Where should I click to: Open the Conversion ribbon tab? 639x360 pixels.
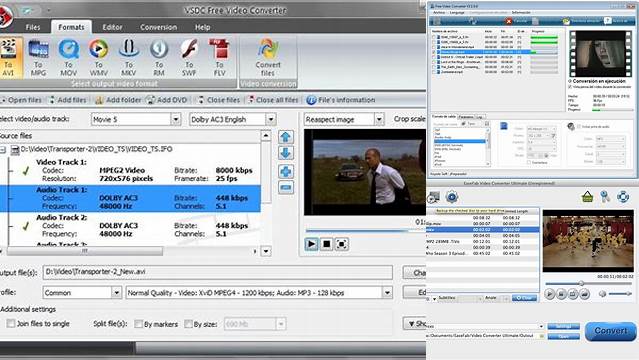click(x=159, y=27)
